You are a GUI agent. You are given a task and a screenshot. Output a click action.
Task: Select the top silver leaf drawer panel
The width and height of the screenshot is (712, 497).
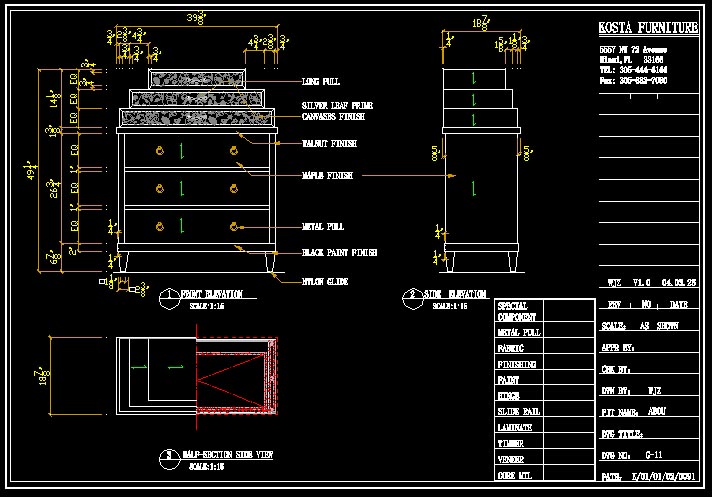pos(197,79)
